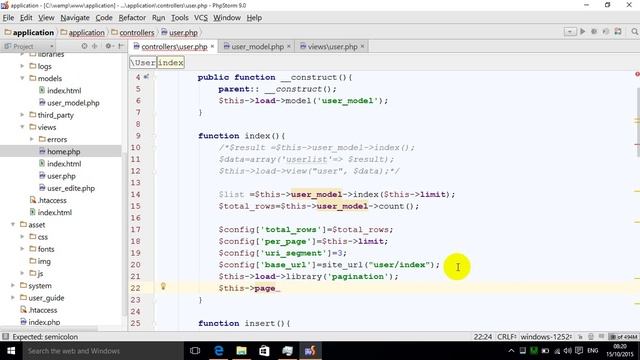This screenshot has width=640, height=360.
Task: Open the VCS menu
Action: pyautogui.click(x=201, y=18)
